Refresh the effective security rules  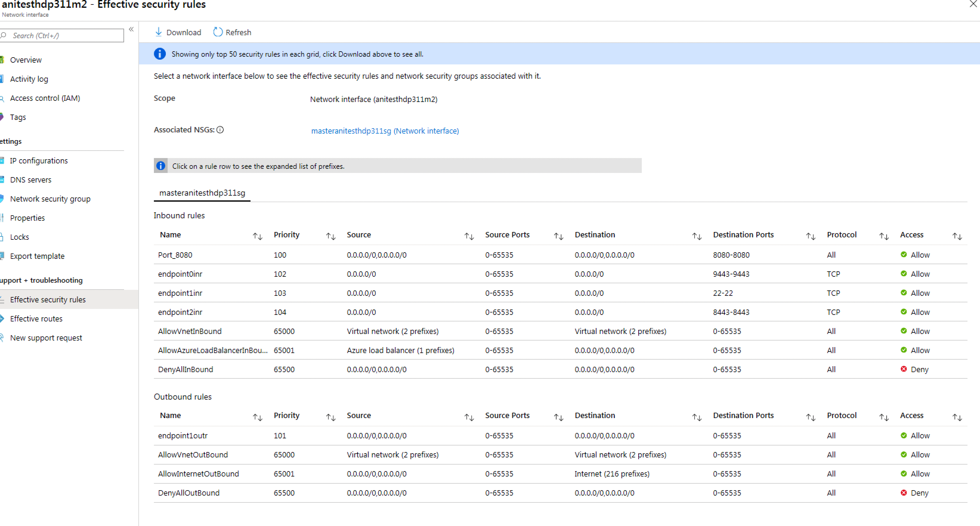point(232,32)
